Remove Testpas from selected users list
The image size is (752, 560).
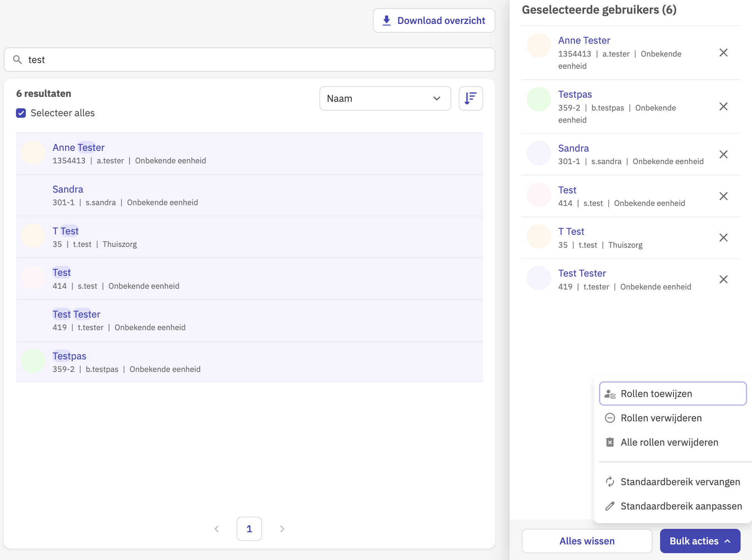pos(723,107)
